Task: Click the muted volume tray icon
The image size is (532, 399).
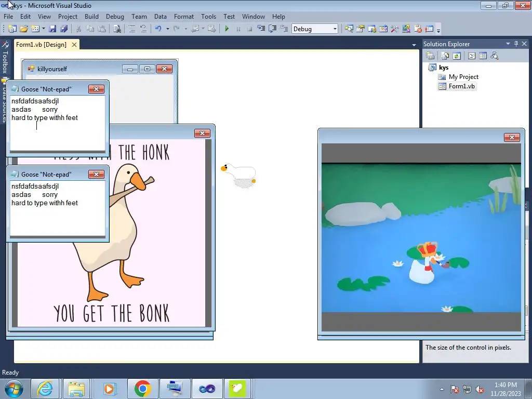Action: click(480, 390)
